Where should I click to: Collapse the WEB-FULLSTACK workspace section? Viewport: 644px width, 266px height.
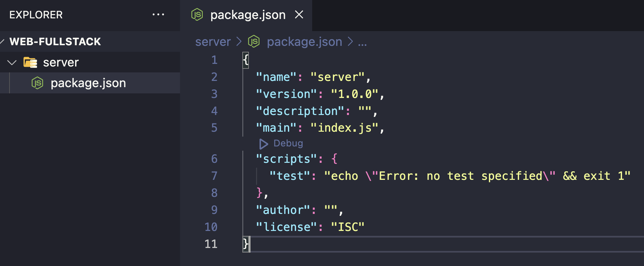click(2, 42)
